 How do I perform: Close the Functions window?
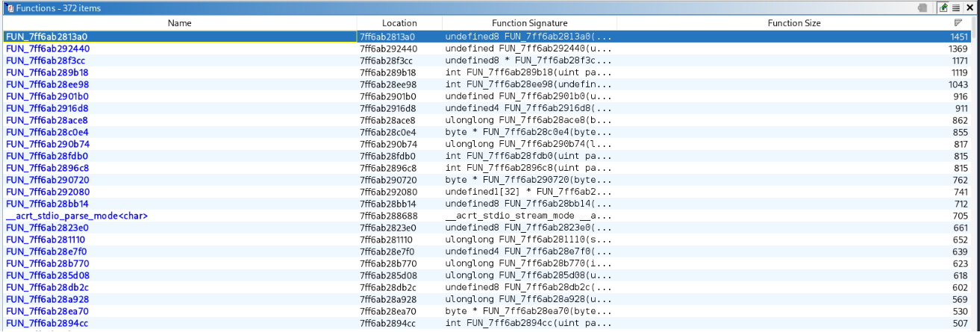tap(970, 7)
